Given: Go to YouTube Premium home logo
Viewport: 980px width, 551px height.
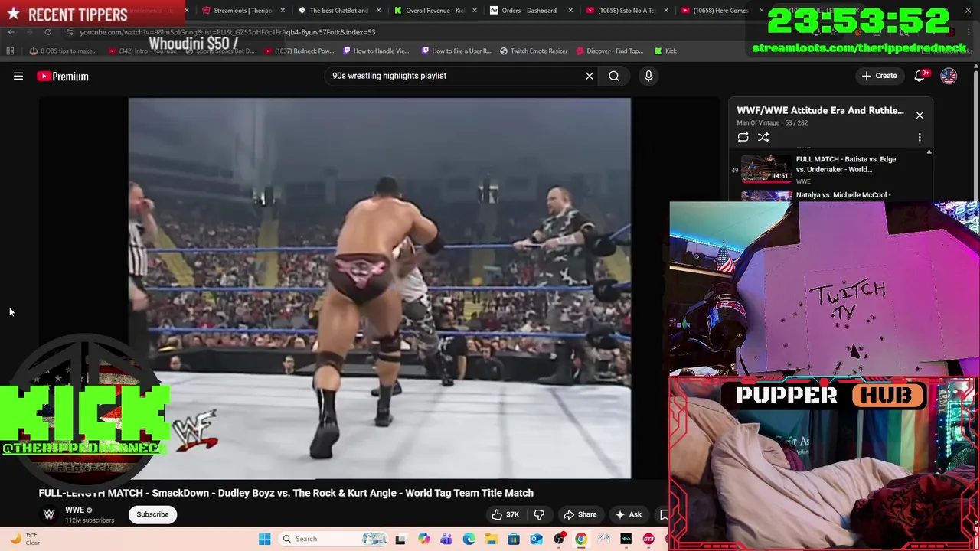Looking at the screenshot, I should [63, 76].
